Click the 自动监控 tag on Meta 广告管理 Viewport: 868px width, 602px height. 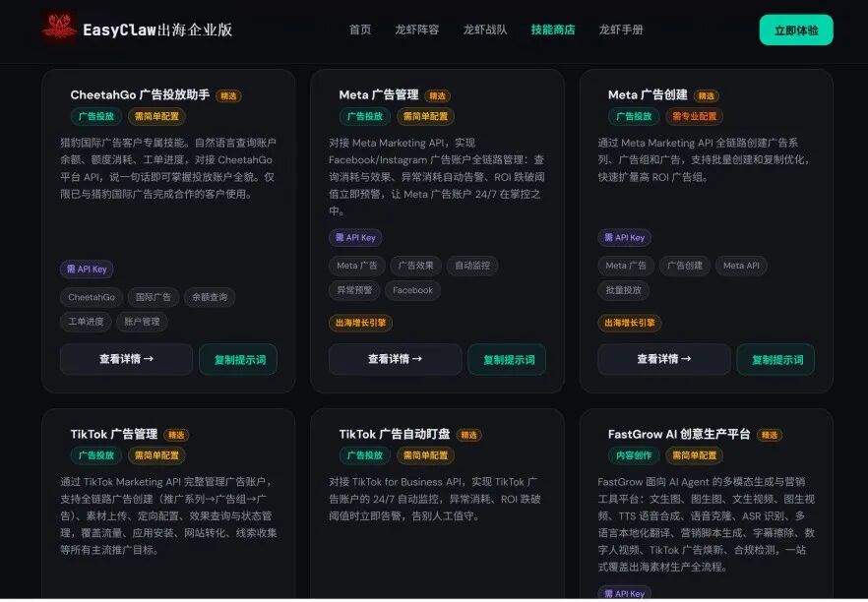point(472,266)
